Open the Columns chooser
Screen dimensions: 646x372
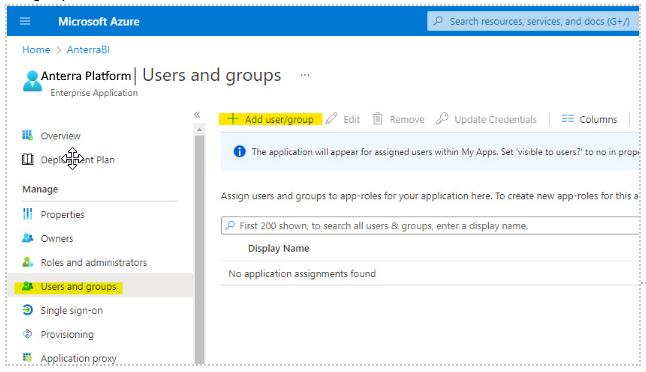589,119
